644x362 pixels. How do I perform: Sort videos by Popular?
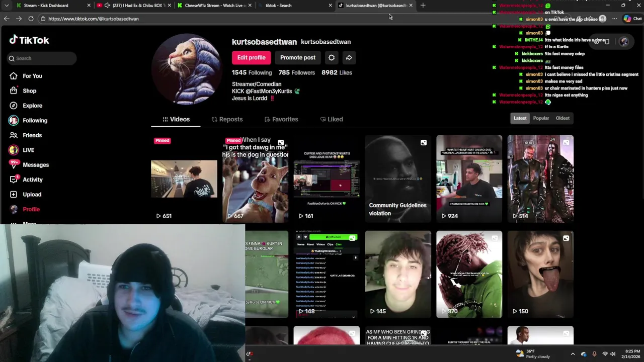[541, 118]
